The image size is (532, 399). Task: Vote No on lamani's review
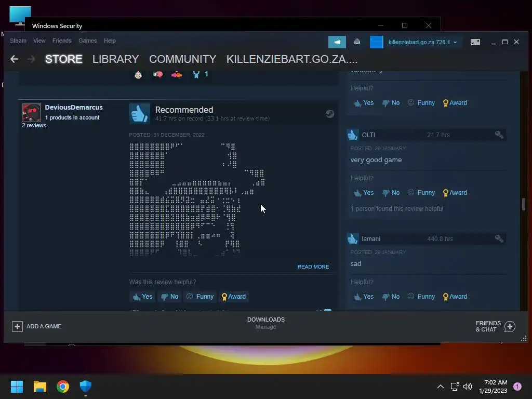(x=391, y=297)
